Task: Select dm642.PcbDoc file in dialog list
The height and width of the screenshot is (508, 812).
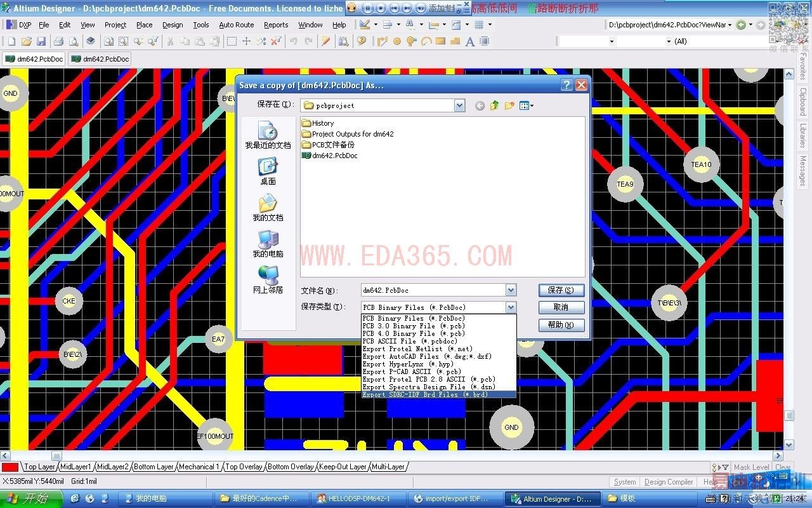Action: click(330, 156)
